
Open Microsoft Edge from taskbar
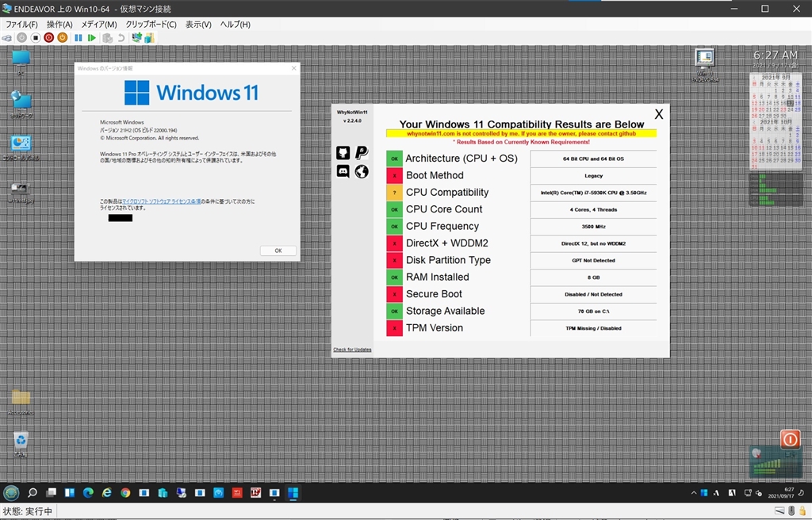[x=88, y=492]
